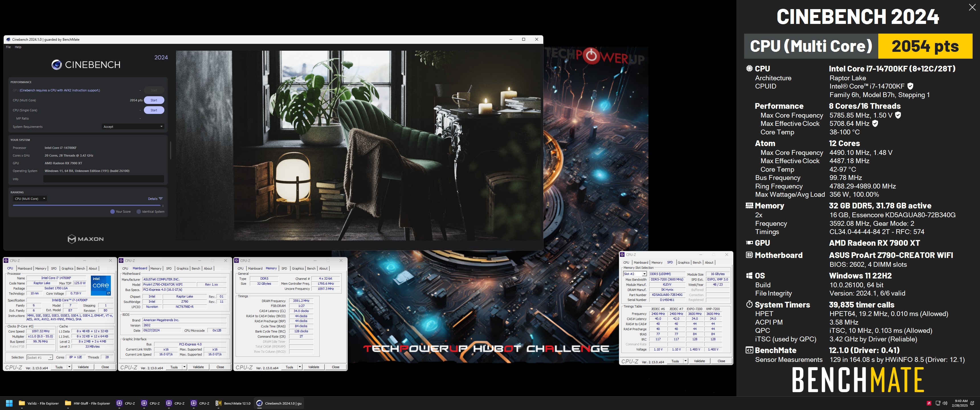
Task: Click the NCT6798D-R LPCIO value
Action: (185, 307)
